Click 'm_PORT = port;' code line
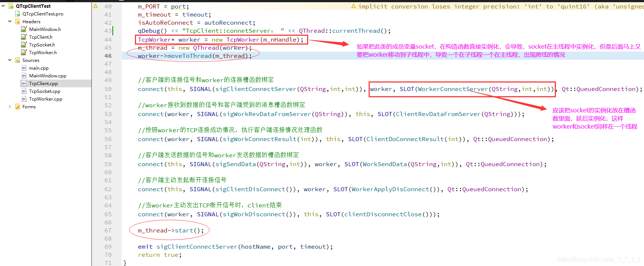 [x=163, y=6]
